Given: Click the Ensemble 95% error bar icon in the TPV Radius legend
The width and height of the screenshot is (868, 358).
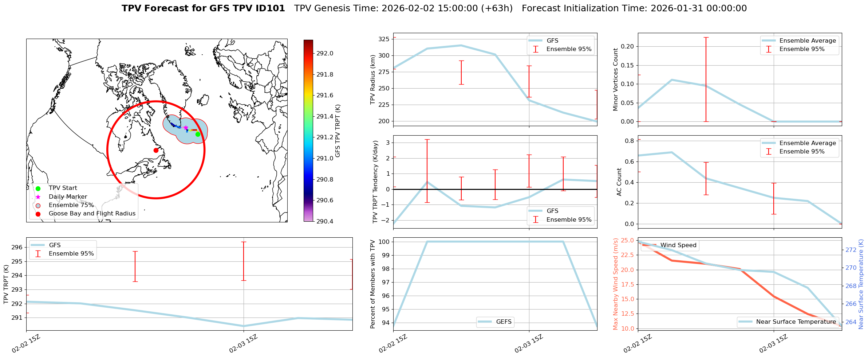Looking at the screenshot, I should pyautogui.click(x=536, y=49).
